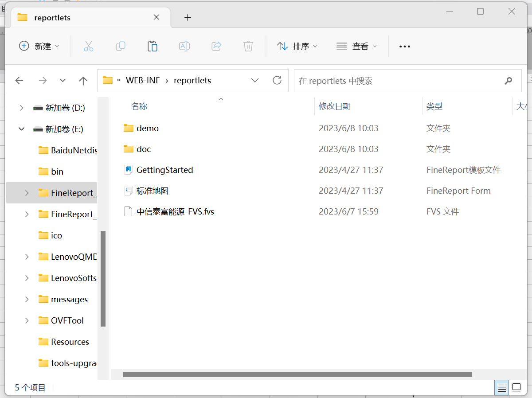Click WEB-INF in the address breadcrumb

[143, 80]
